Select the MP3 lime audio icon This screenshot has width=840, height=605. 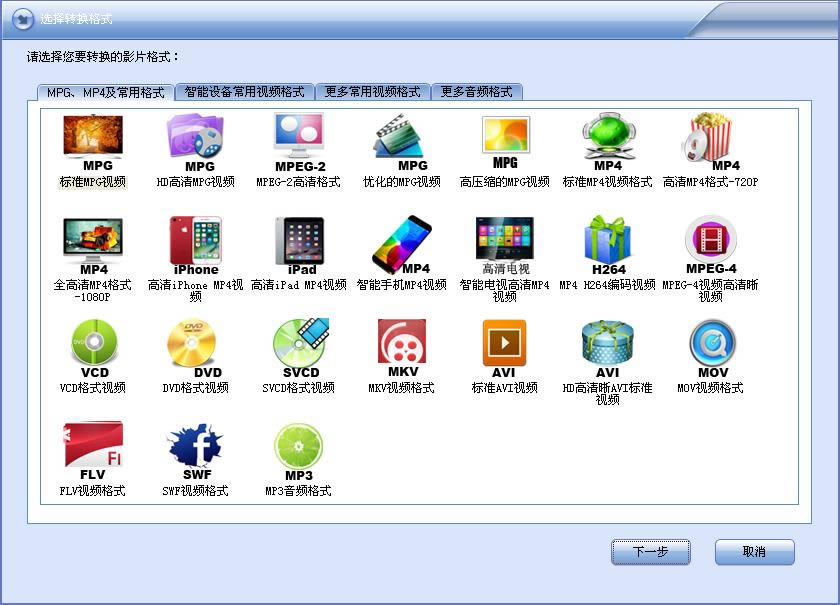[298, 452]
